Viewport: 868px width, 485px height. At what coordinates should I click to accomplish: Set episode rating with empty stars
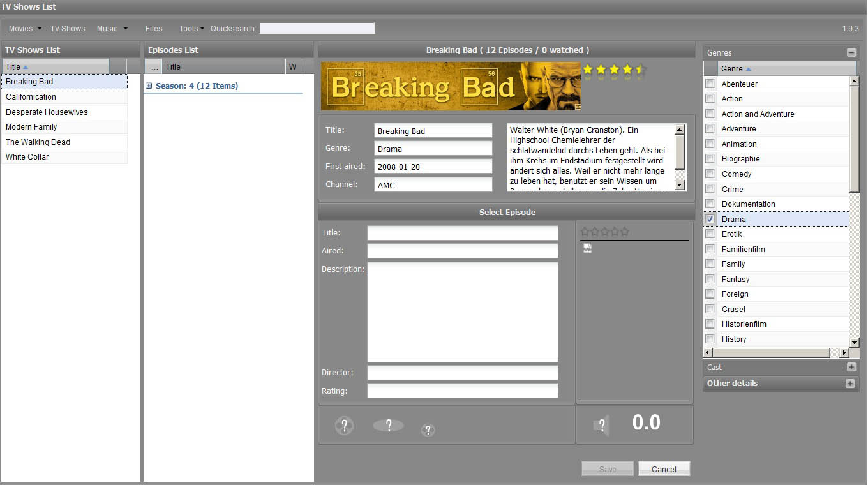(604, 231)
